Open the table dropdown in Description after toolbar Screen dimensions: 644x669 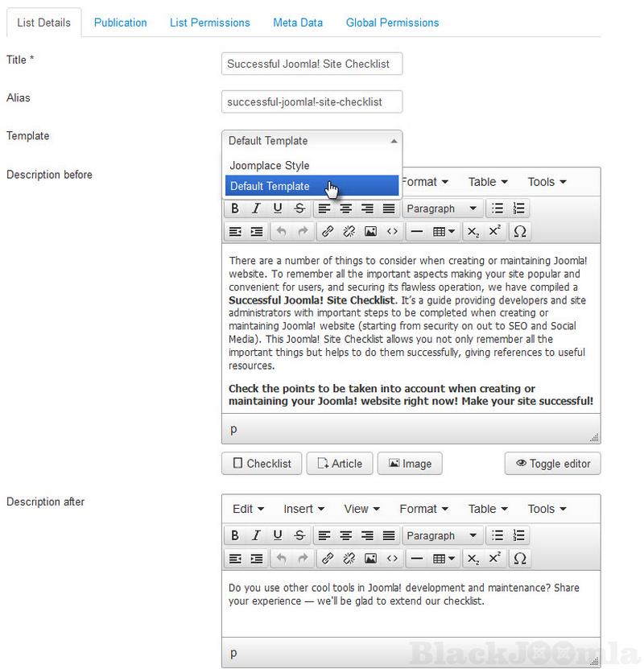click(444, 559)
